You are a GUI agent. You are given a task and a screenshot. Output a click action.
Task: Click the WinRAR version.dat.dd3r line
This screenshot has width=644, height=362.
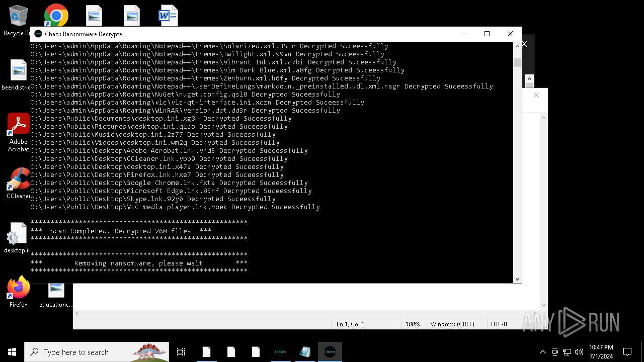coord(185,111)
